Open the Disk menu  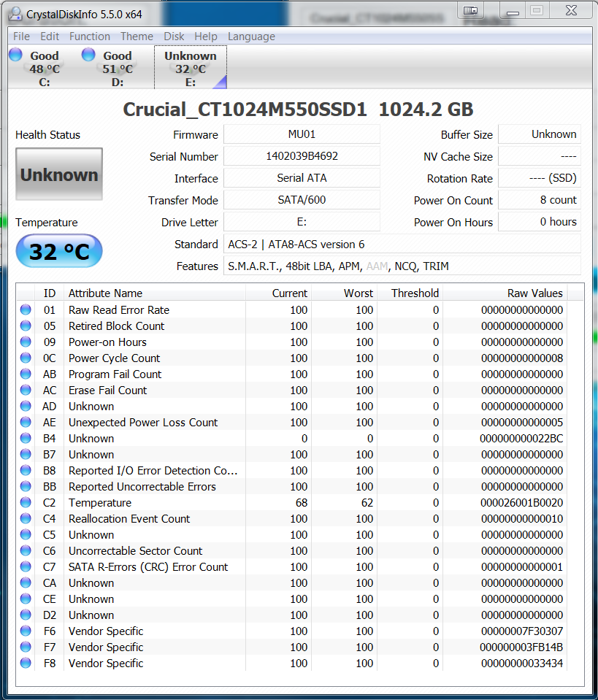(174, 36)
